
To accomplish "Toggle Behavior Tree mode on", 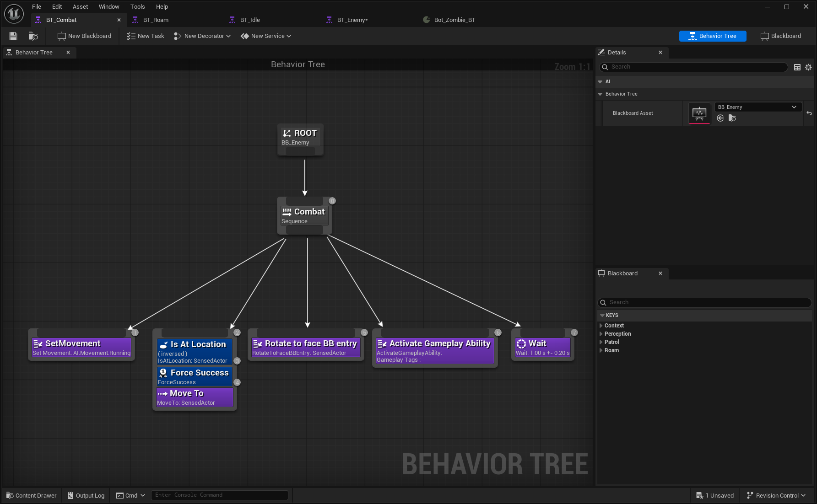I will tap(712, 36).
